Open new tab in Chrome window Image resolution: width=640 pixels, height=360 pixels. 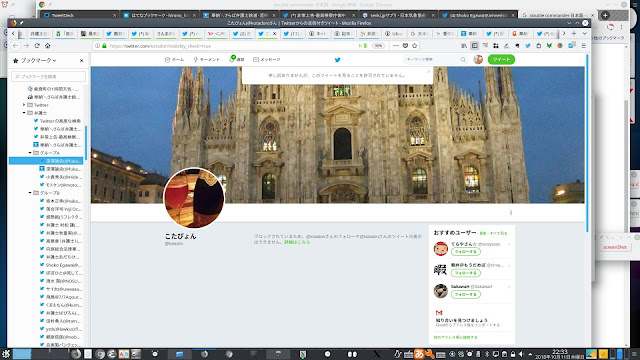click(605, 15)
